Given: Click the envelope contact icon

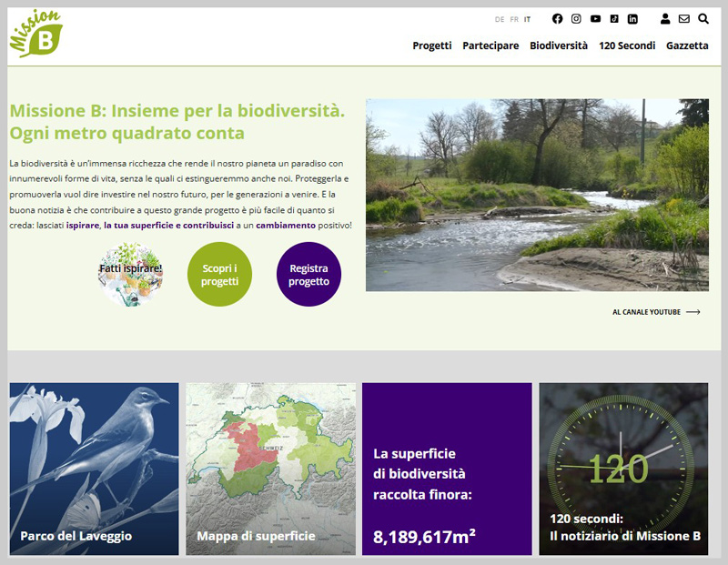Looking at the screenshot, I should pos(684,19).
